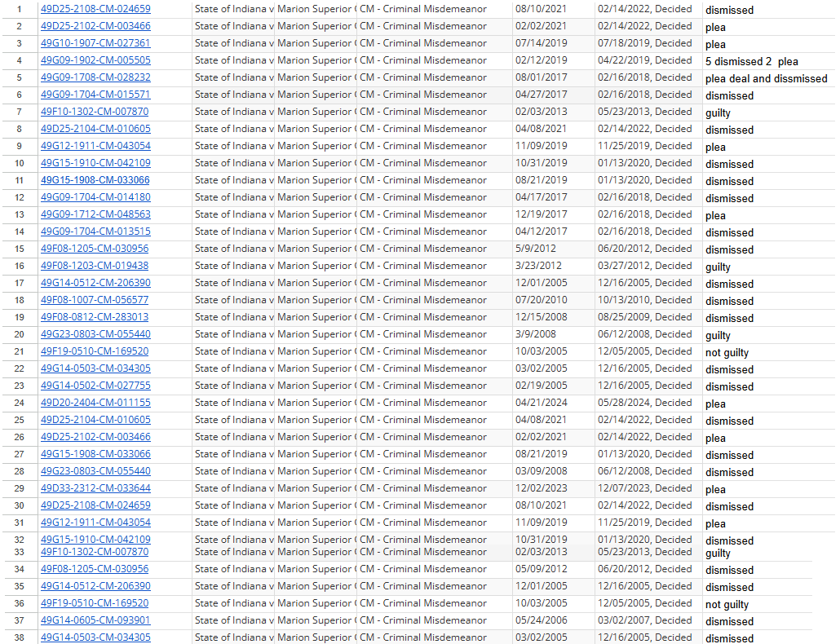Screen dimensions: 840x644
Task: Open case 49G14-0512-CM-206390 in row 17
Action: pos(95,282)
